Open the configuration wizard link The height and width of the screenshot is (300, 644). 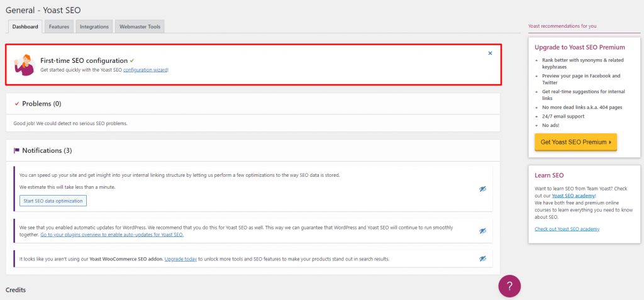point(145,70)
